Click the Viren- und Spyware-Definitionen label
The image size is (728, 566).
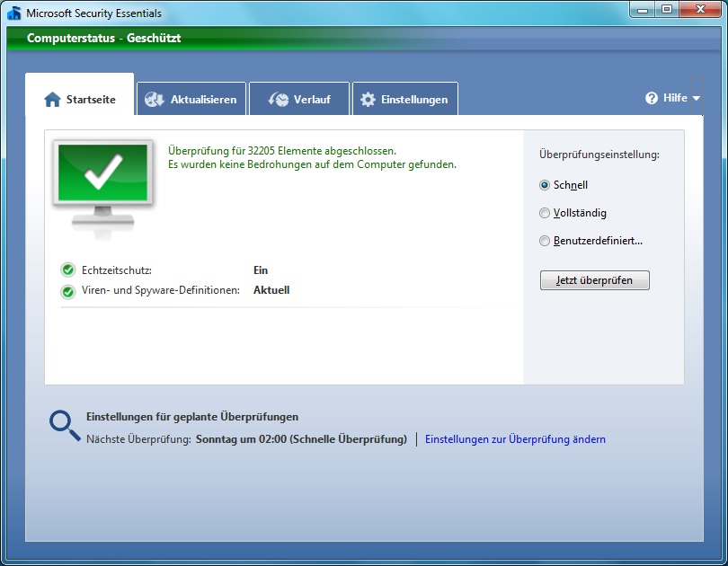coord(161,290)
